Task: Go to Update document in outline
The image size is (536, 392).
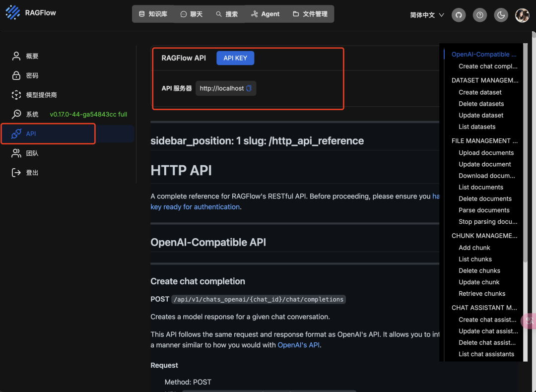Action: pos(484,164)
